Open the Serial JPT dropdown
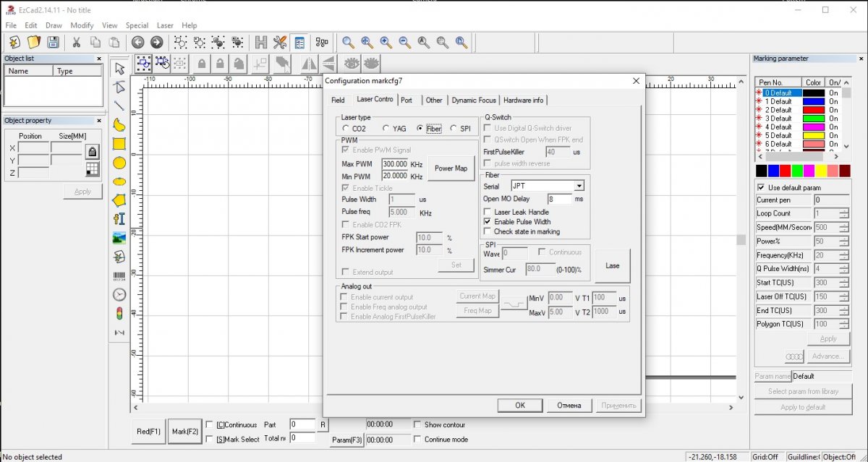 (579, 186)
